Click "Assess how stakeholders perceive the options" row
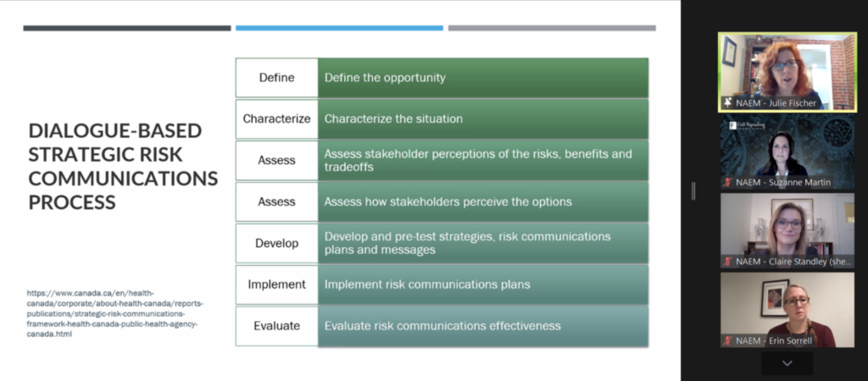Screen dimensions: 868x381 click(482, 202)
